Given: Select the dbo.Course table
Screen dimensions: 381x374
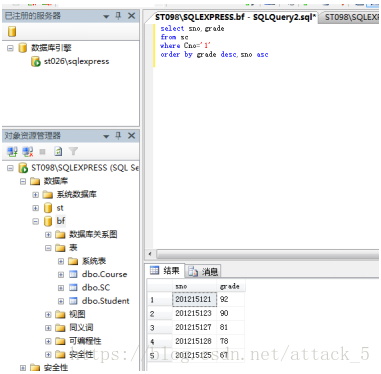Looking at the screenshot, I should click(105, 274).
